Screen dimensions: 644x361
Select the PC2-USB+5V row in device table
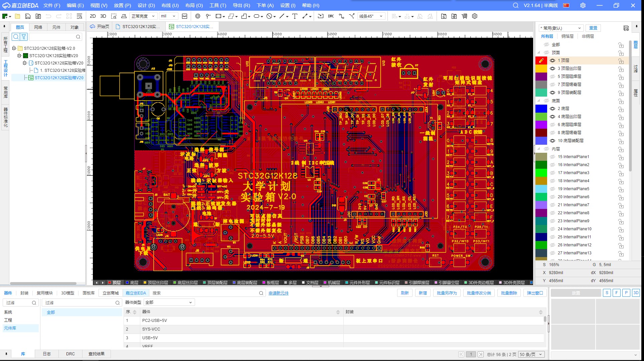tap(334, 320)
